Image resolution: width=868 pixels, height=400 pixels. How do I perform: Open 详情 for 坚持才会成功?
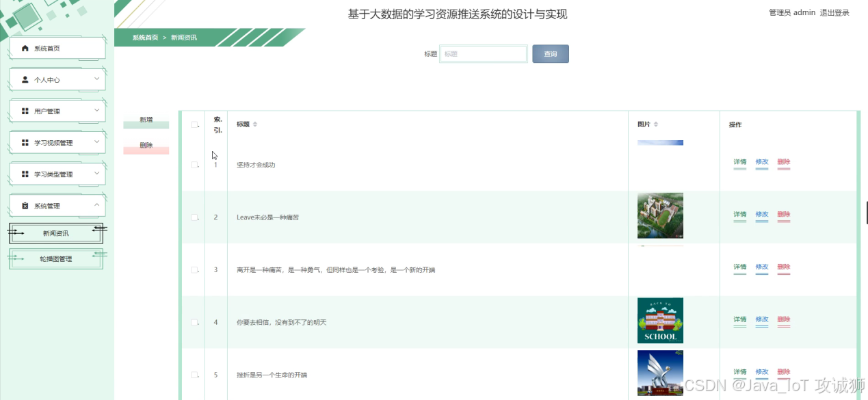point(740,163)
